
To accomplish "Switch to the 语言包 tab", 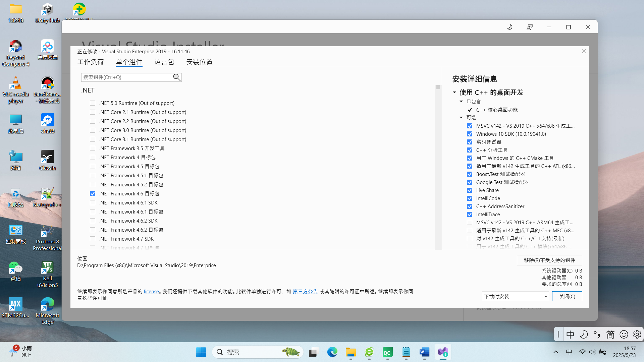I will click(x=164, y=62).
